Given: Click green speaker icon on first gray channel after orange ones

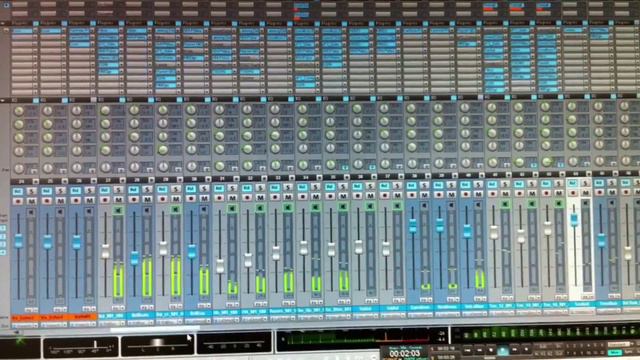Looking at the screenshot, I should click(118, 210).
